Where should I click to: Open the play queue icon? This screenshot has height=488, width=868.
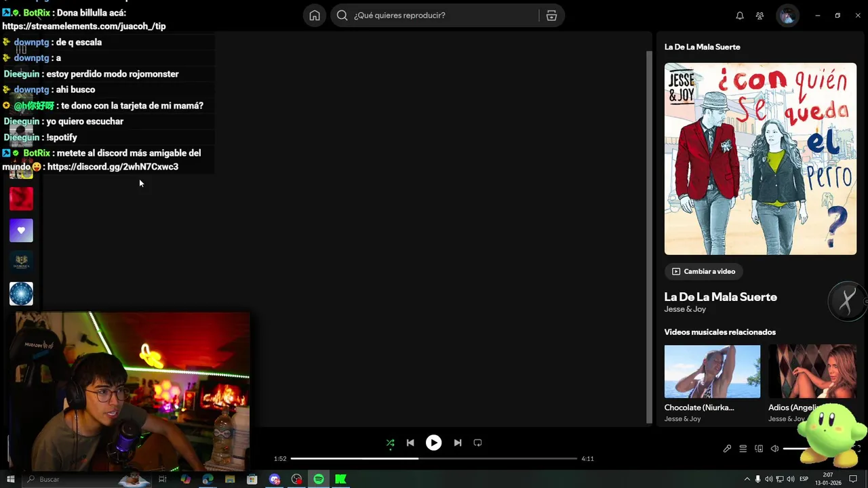tap(743, 449)
